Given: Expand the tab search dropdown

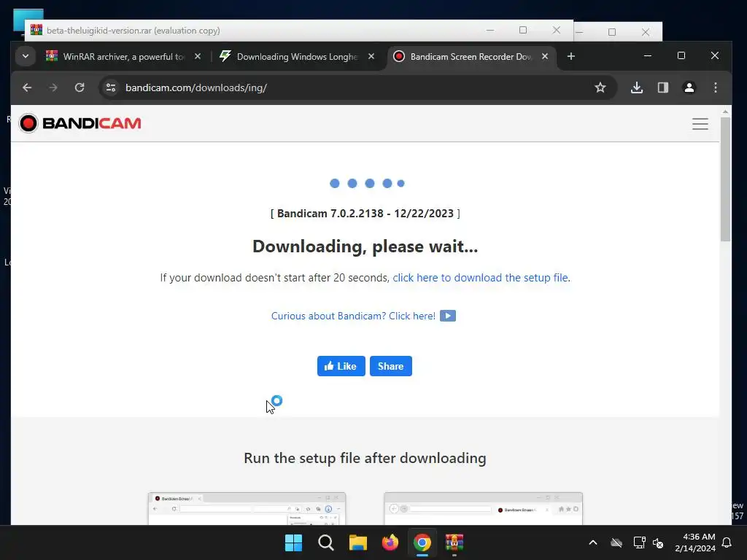Looking at the screenshot, I should coord(26,56).
